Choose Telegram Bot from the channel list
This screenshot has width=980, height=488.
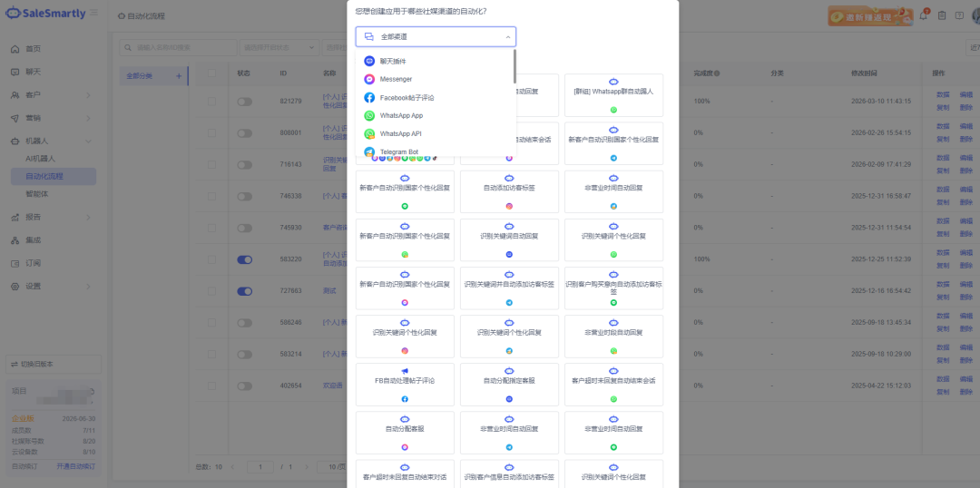pos(398,151)
